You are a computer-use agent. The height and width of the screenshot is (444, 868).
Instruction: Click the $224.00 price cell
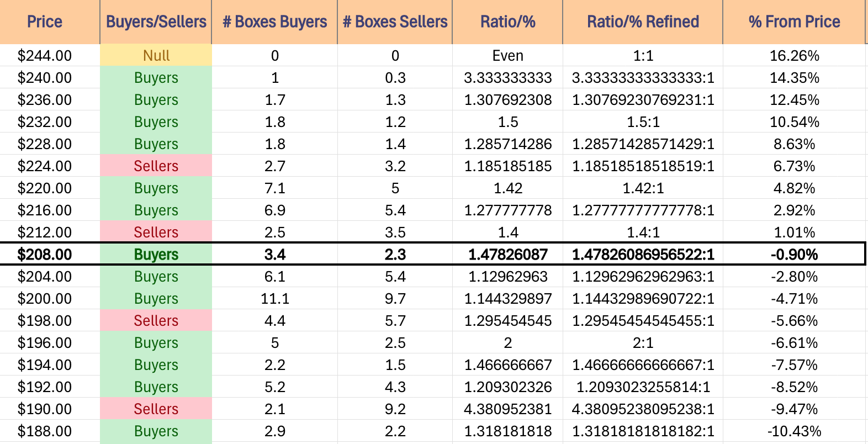50,166
